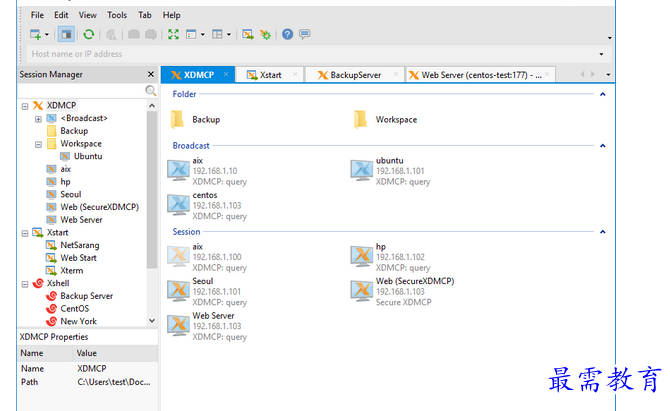Click the green Refresh icon
The image size is (670, 411).
tap(88, 34)
